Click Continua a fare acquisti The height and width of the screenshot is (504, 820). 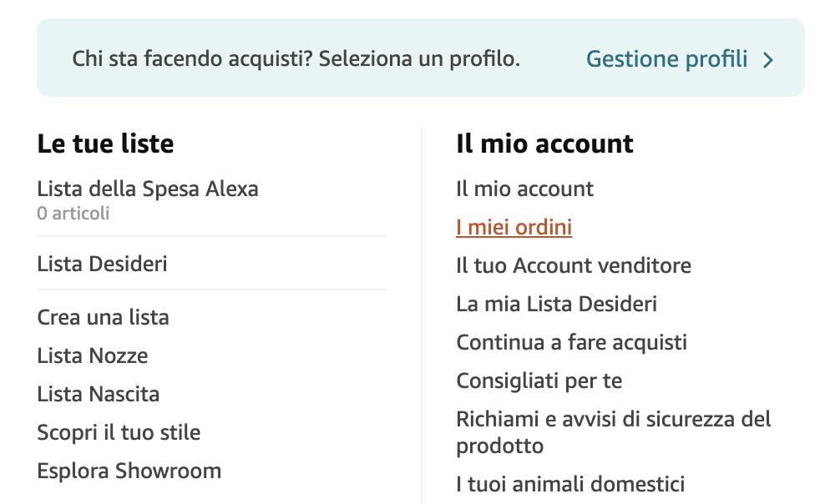pos(571,343)
